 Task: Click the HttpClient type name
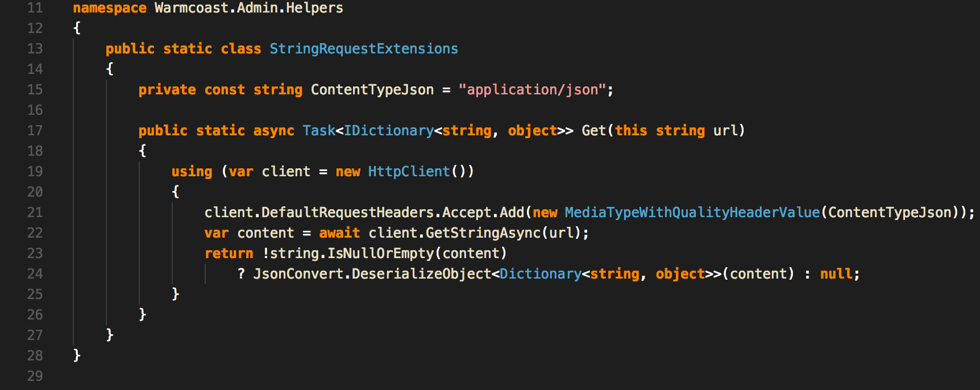(x=409, y=172)
